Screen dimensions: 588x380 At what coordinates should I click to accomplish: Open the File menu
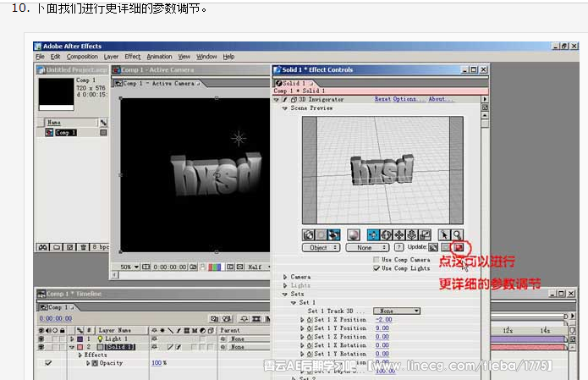tap(40, 57)
